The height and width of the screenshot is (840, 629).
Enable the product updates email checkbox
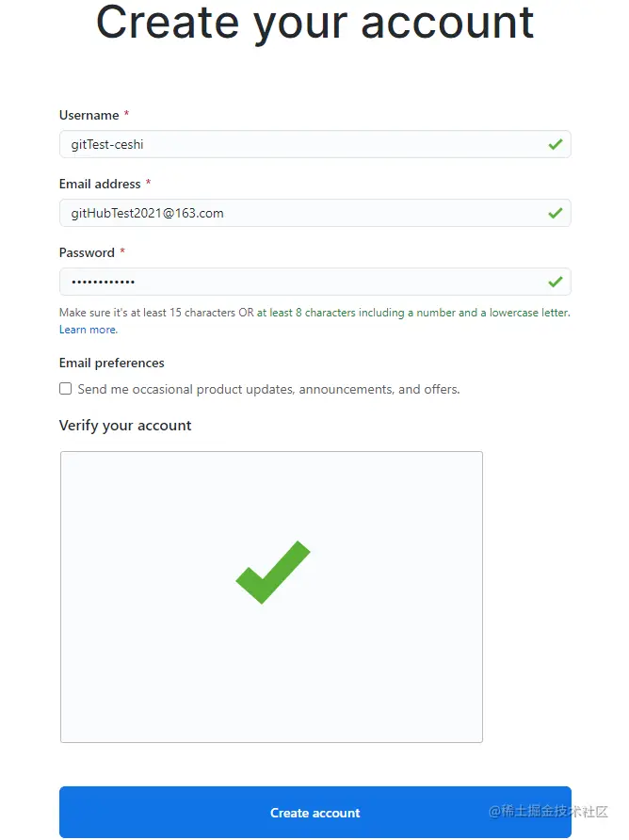pos(66,389)
